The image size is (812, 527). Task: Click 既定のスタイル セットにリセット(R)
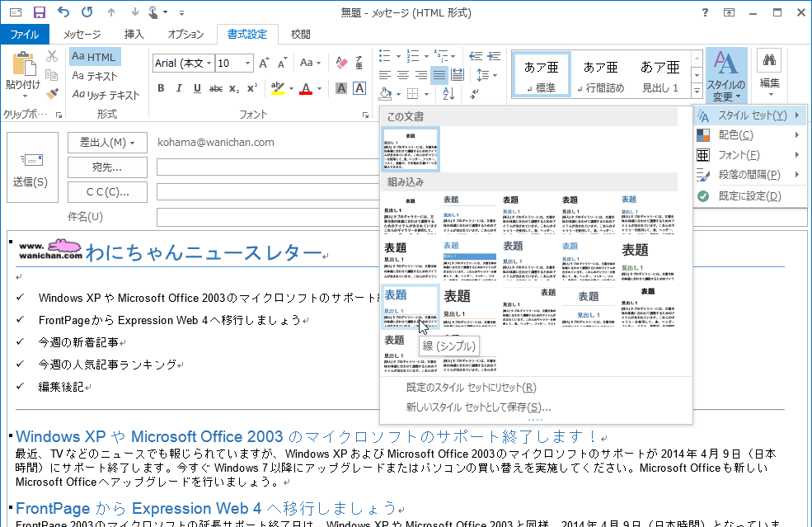471,388
